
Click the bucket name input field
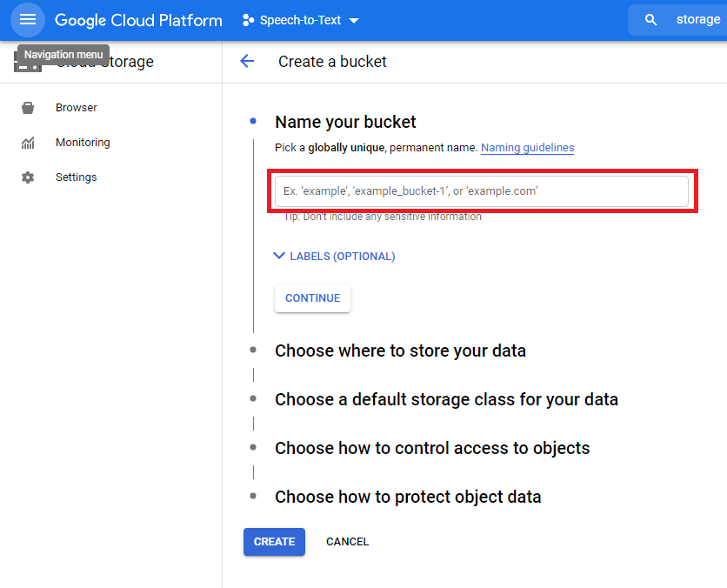tap(481, 191)
